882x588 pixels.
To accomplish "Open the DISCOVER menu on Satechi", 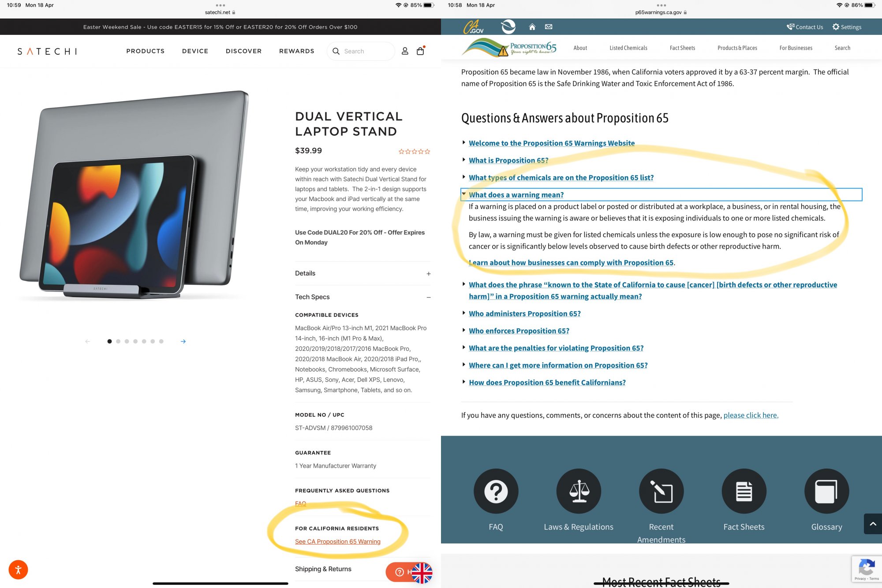I will pos(243,51).
